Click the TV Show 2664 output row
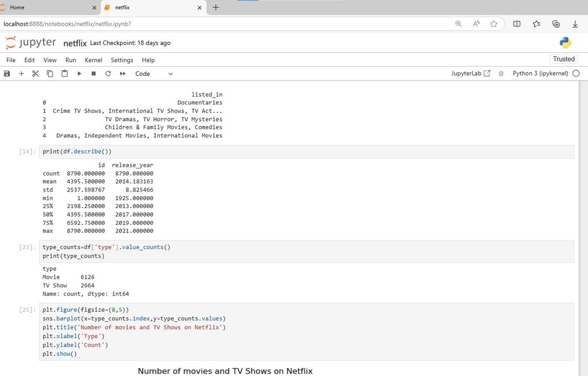Image resolution: width=588 pixels, height=376 pixels. pyautogui.click(x=69, y=285)
